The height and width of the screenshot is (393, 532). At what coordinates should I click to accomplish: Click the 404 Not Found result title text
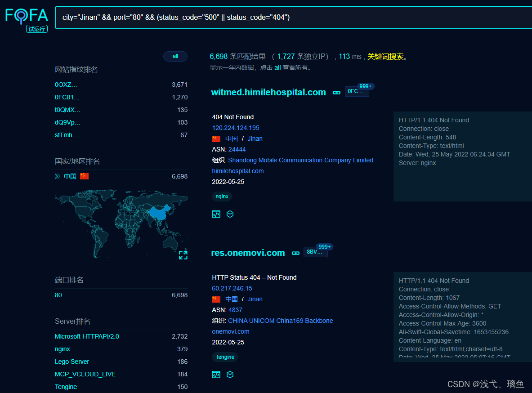pyautogui.click(x=233, y=117)
